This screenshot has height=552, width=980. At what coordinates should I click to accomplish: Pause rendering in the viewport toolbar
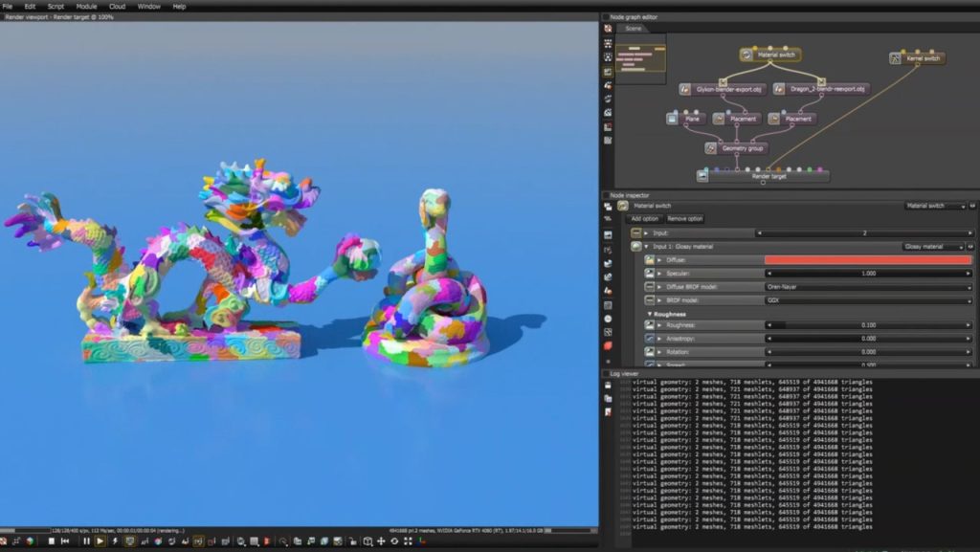pyautogui.click(x=86, y=541)
